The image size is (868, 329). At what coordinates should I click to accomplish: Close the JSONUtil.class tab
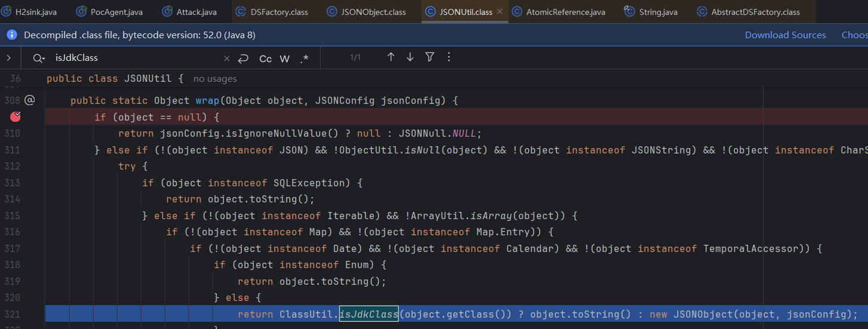[x=500, y=11]
